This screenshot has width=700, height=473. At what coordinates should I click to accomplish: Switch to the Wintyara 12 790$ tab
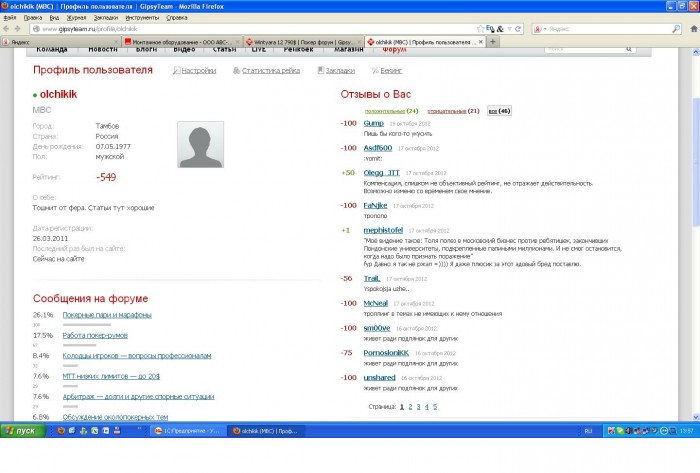[303, 42]
